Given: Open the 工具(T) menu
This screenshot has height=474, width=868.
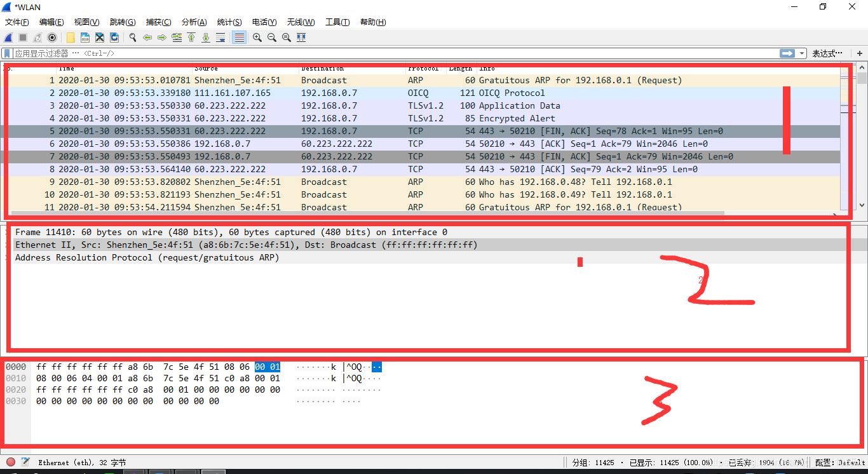Looking at the screenshot, I should 337,22.
